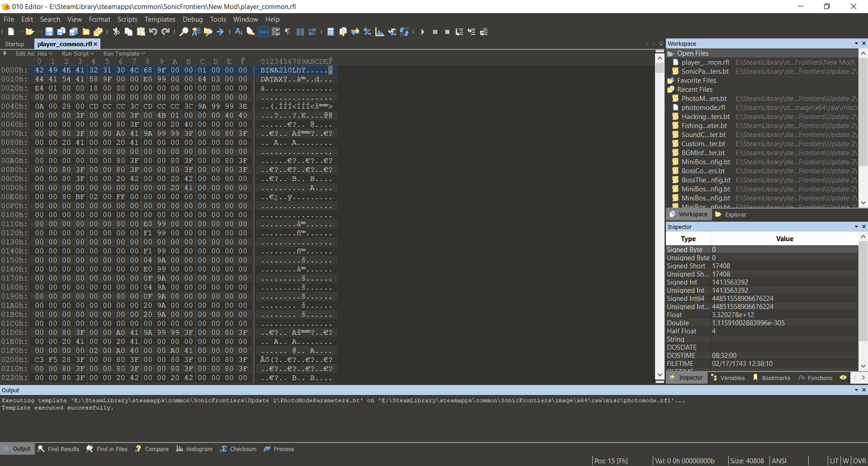Open the Edit As: Hex dropdown
868x466 pixels.
34,53
